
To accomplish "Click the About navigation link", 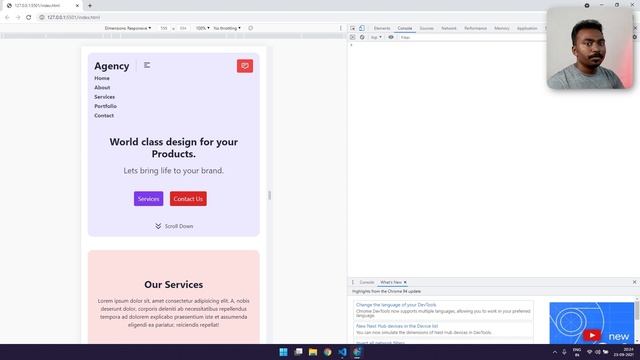I will [102, 87].
